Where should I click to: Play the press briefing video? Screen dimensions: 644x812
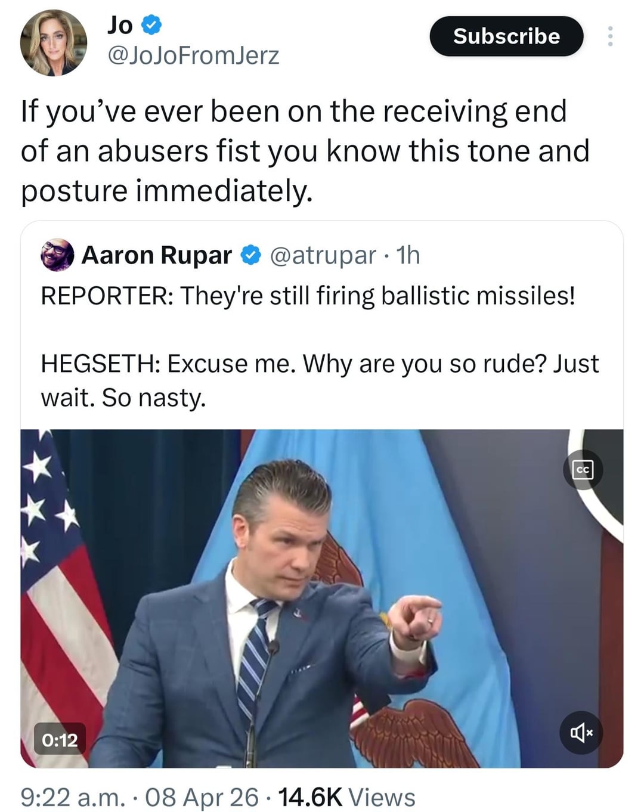click(322, 599)
